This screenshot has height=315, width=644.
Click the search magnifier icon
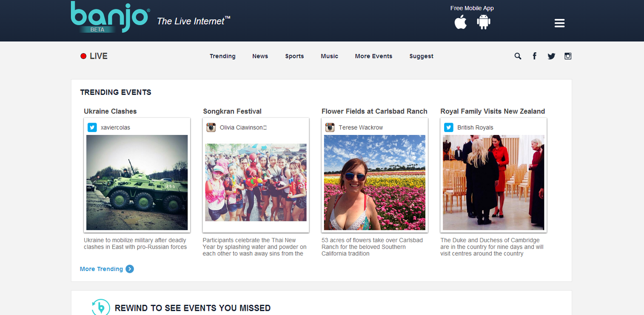518,56
